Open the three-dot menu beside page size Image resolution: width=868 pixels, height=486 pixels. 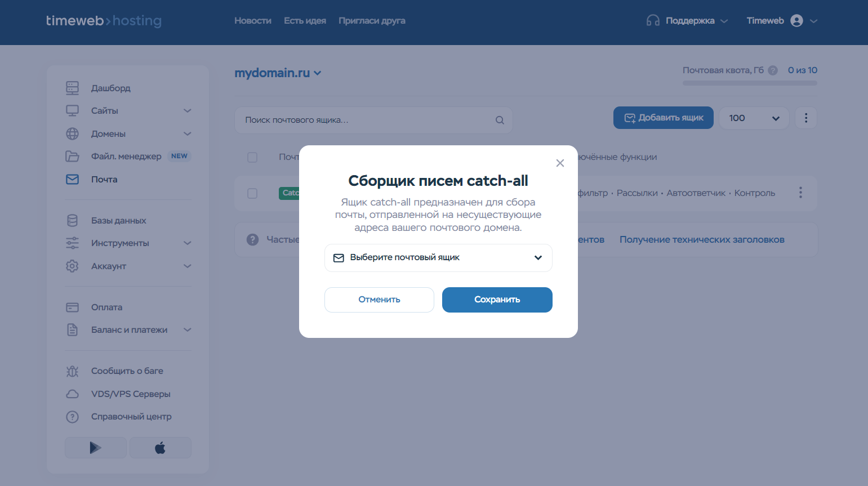[805, 118]
